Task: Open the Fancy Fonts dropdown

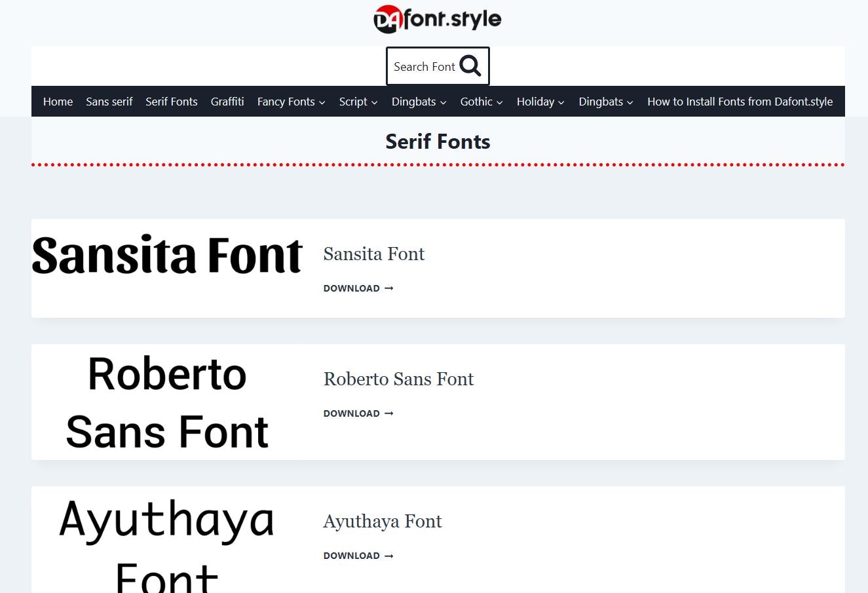Action: pyautogui.click(x=291, y=102)
